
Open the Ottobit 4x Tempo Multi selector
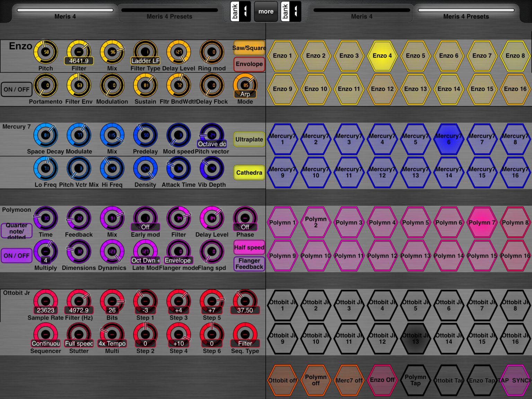coord(112,343)
